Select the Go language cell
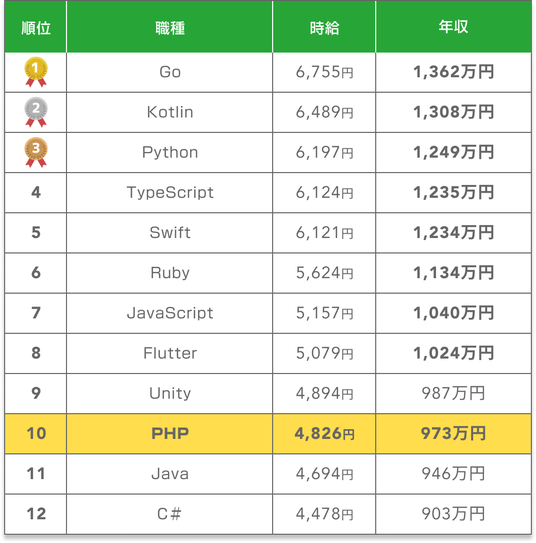The image size is (536, 543). (170, 72)
